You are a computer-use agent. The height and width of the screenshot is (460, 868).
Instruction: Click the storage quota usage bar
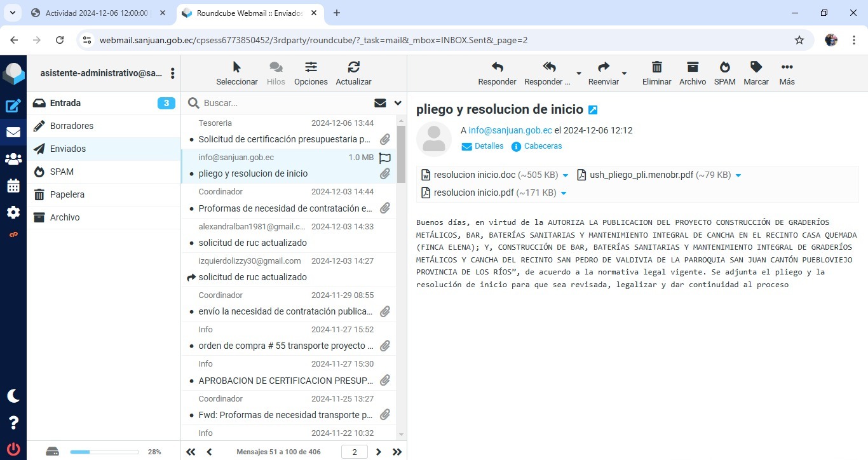[104, 452]
